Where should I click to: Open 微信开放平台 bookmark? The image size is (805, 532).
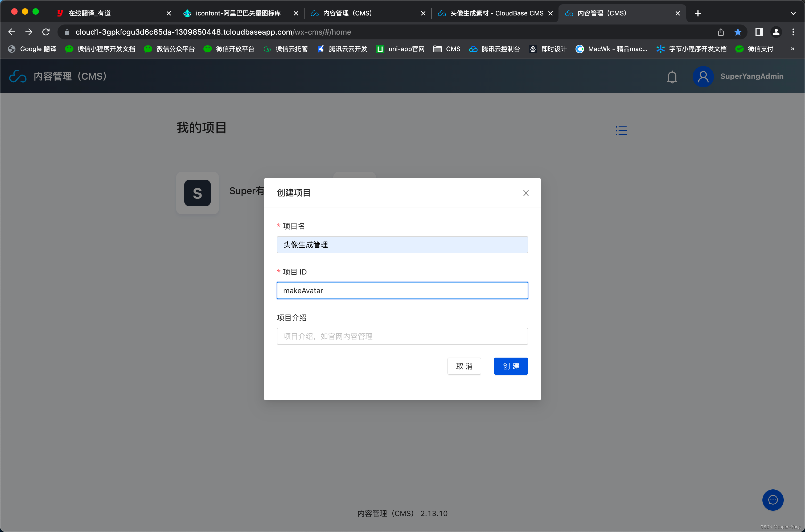click(229, 49)
